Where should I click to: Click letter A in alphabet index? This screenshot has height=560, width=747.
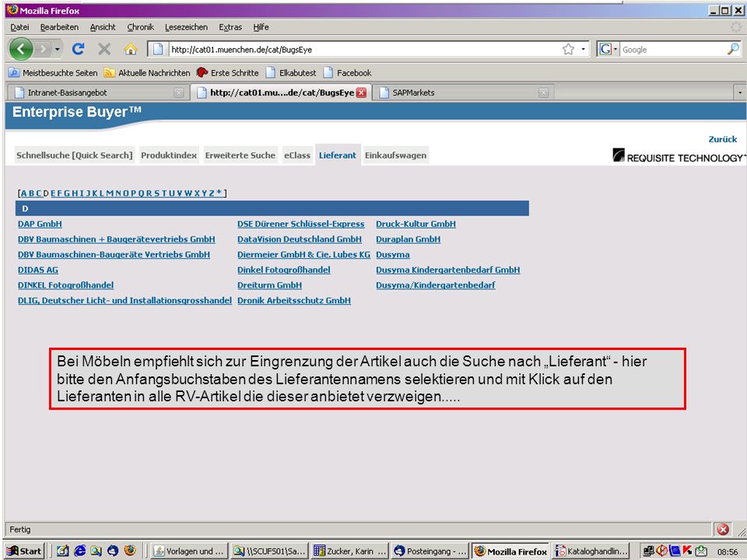(23, 193)
